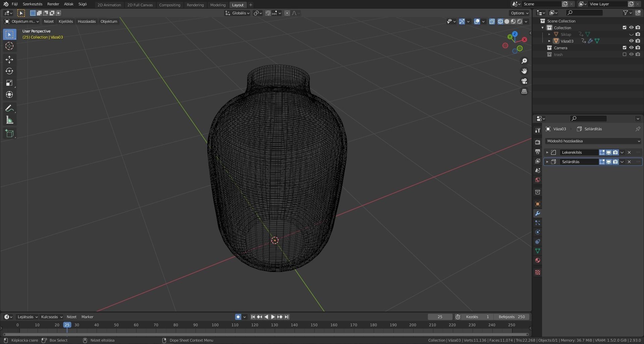The width and height of the screenshot is (644, 344).
Task: Expand the Váza03 object in outliner
Action: (x=549, y=41)
